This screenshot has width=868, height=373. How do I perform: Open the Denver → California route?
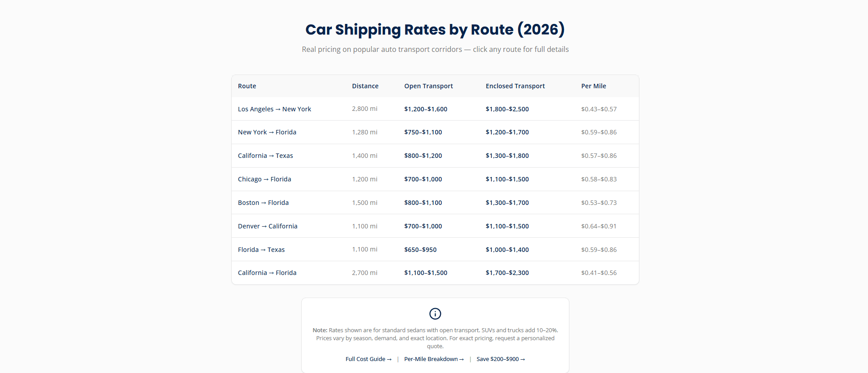pyautogui.click(x=268, y=226)
